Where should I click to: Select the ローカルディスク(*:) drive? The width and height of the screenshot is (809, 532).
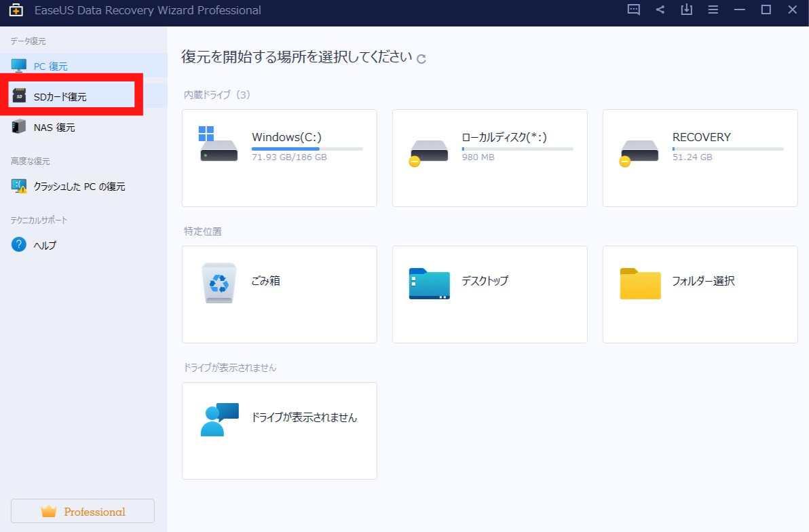tap(489, 157)
